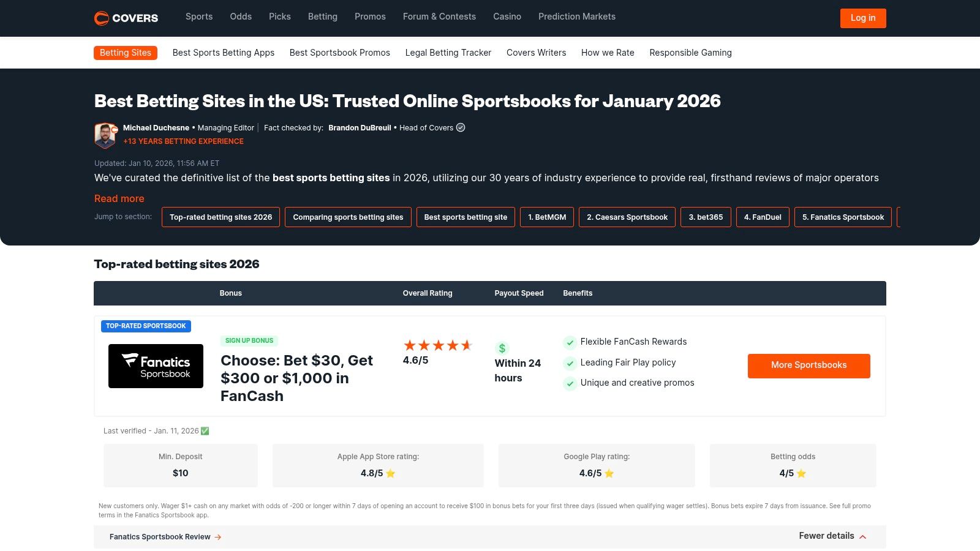Image resolution: width=980 pixels, height=551 pixels.
Task: Click the star beside the Apple App Store rating
Action: point(390,473)
